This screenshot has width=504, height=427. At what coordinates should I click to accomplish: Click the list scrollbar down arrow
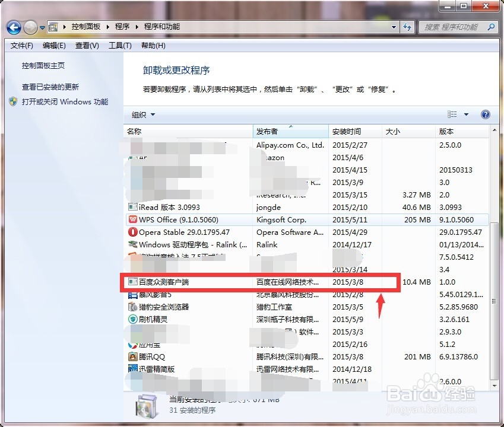[495, 386]
